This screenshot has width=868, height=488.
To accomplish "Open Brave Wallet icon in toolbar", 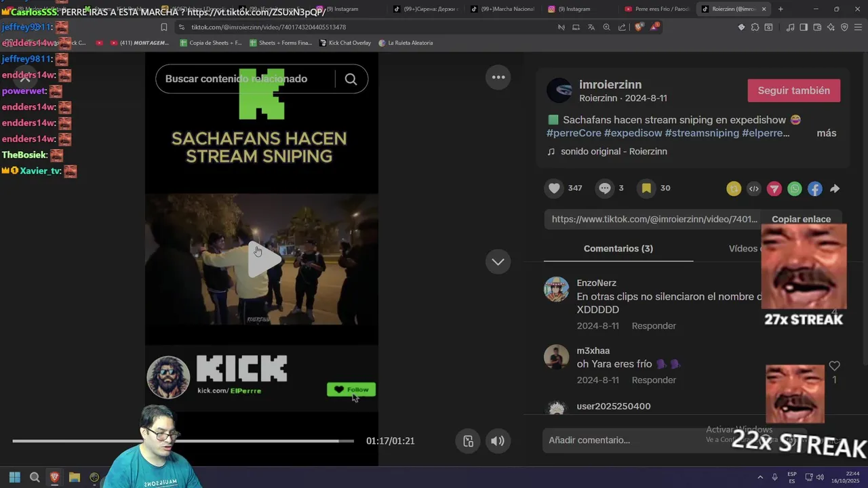I will click(817, 27).
